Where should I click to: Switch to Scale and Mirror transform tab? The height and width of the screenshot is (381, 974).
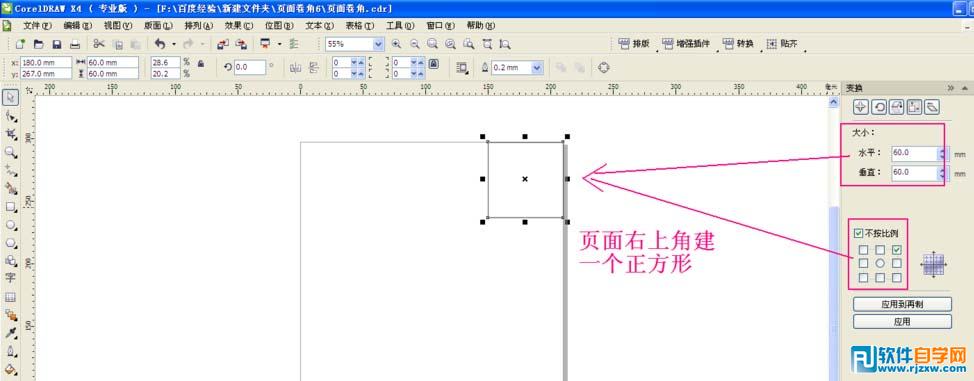[896, 107]
